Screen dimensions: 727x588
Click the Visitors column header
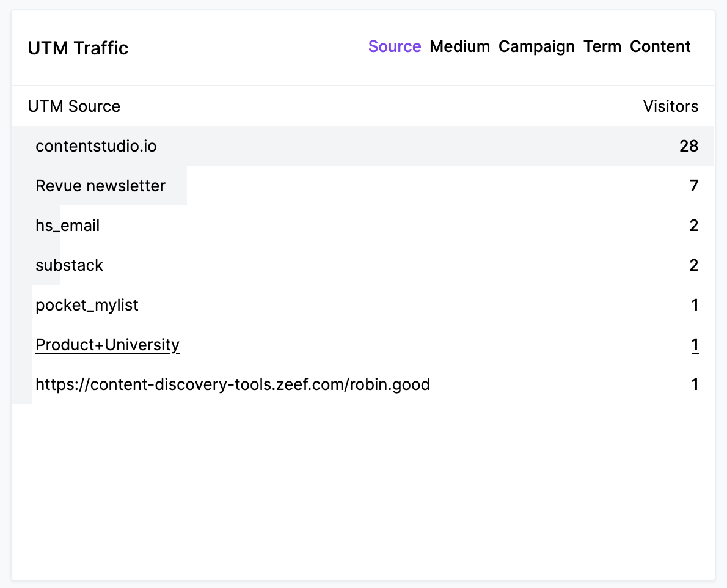(670, 106)
